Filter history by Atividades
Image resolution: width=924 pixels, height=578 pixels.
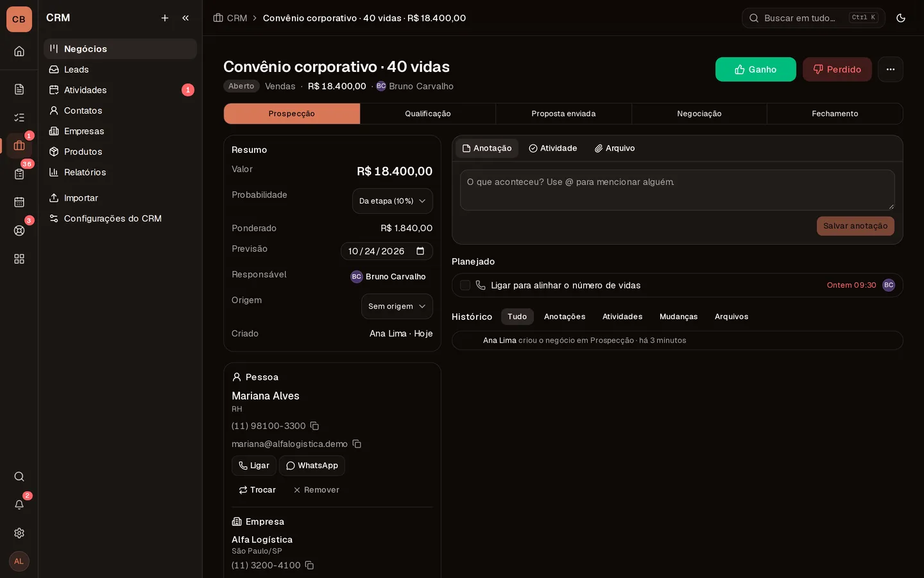pos(622,317)
